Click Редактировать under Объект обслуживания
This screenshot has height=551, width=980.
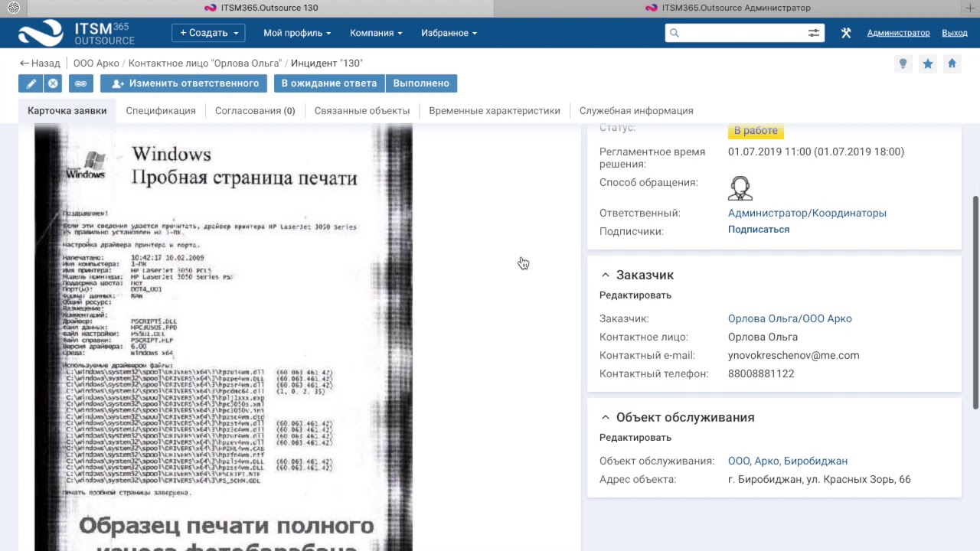point(635,438)
